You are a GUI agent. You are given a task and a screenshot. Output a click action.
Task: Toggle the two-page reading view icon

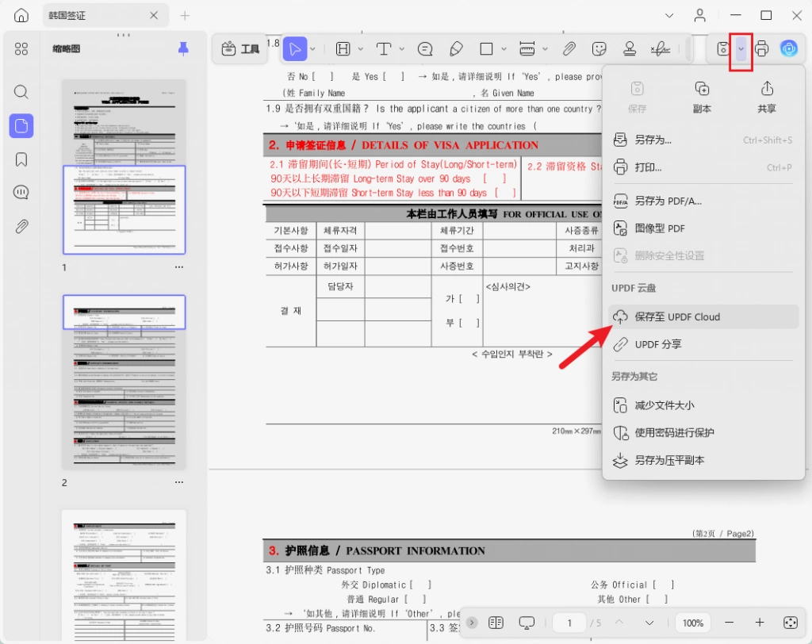coord(496,623)
